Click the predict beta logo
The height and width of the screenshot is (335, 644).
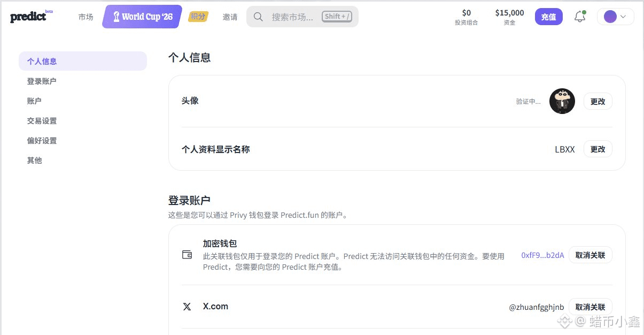point(32,17)
